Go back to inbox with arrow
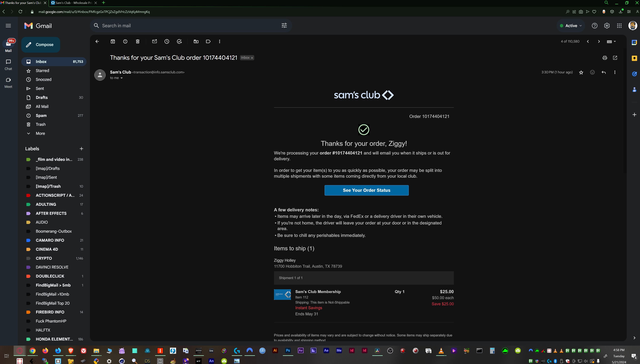Screen dimensions: 640x364 [97, 42]
